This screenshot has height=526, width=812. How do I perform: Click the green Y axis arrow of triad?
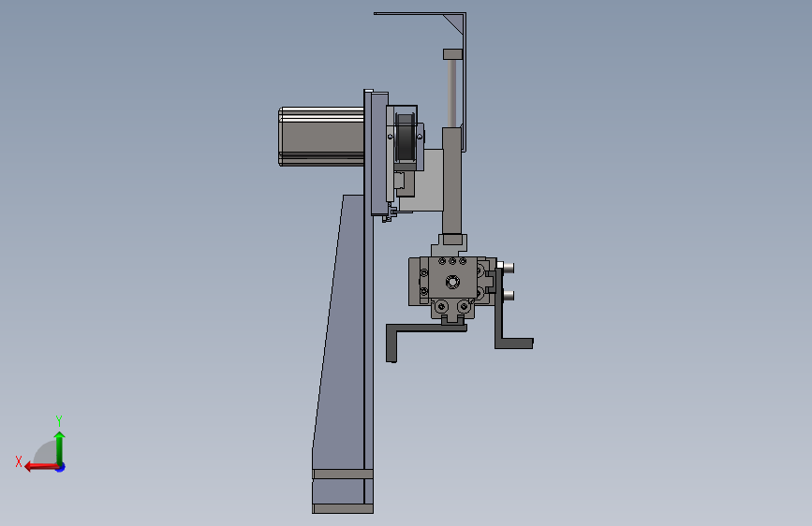[x=60, y=447]
